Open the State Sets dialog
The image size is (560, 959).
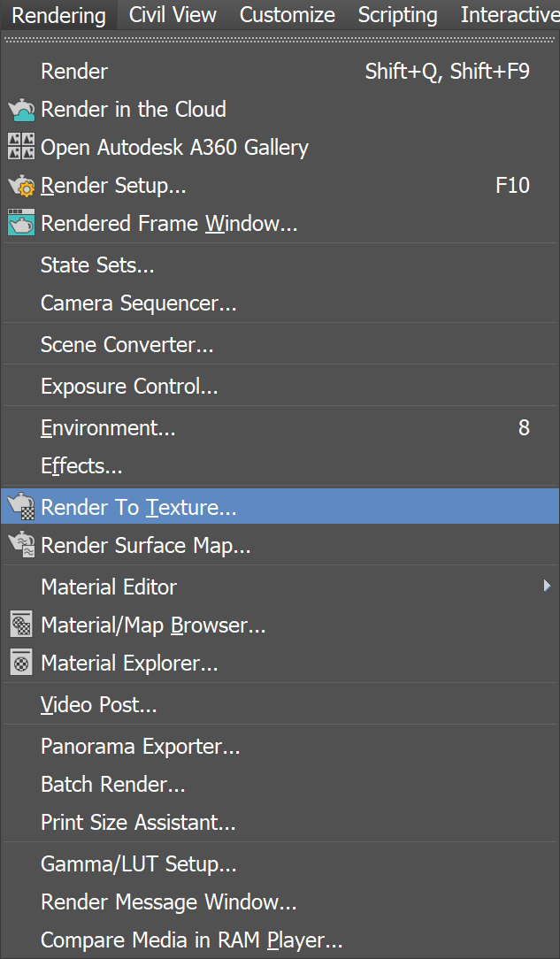[x=97, y=264]
